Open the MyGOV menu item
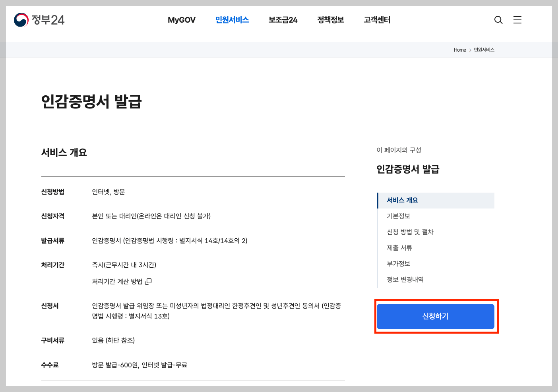This screenshot has width=558, height=392. 181,19
